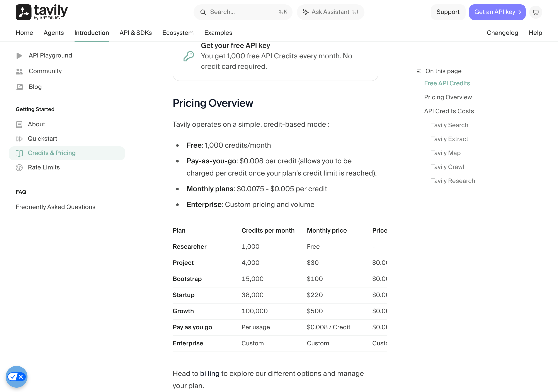Click the Credits & Pricing book icon
Image resolution: width=558 pixels, height=392 pixels.
coord(19,153)
